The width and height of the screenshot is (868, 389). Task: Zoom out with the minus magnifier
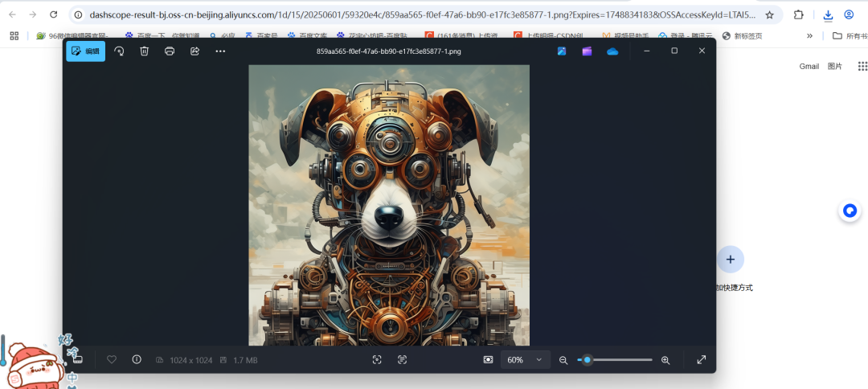[563, 360]
